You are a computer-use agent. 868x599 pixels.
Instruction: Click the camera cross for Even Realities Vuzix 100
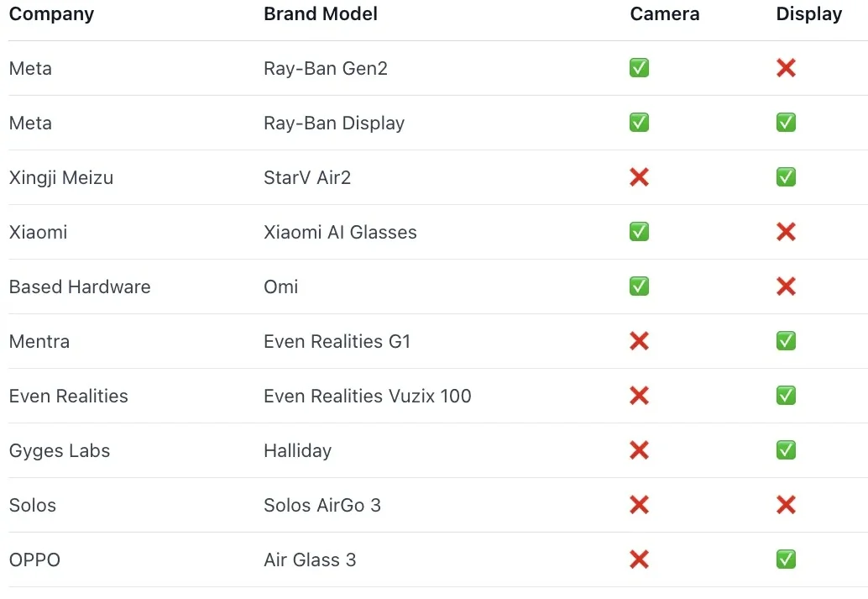[639, 396]
